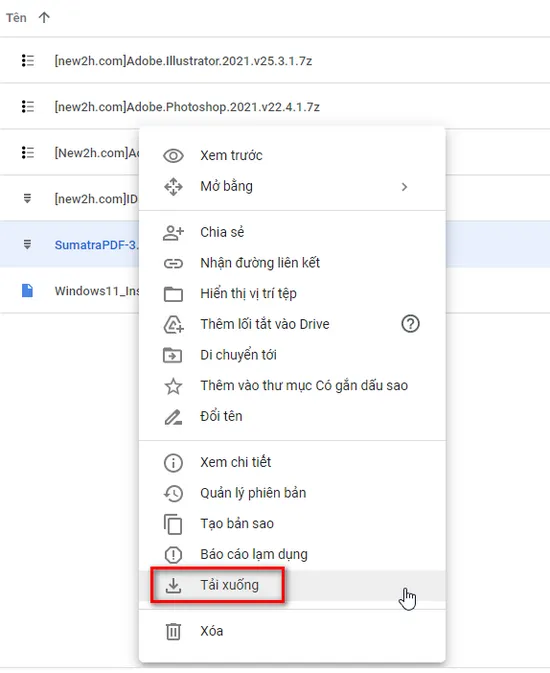
Task: Click the trash can Xóa icon
Action: (x=173, y=631)
